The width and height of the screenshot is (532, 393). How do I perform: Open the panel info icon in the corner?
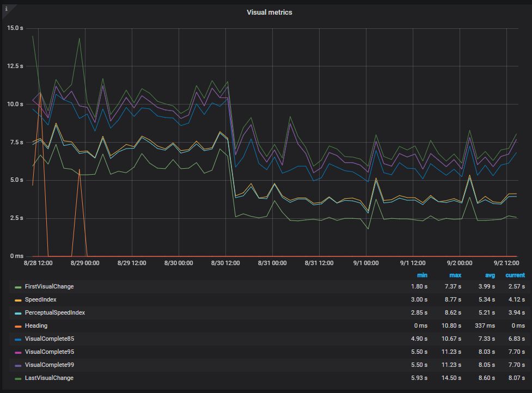tap(6, 9)
